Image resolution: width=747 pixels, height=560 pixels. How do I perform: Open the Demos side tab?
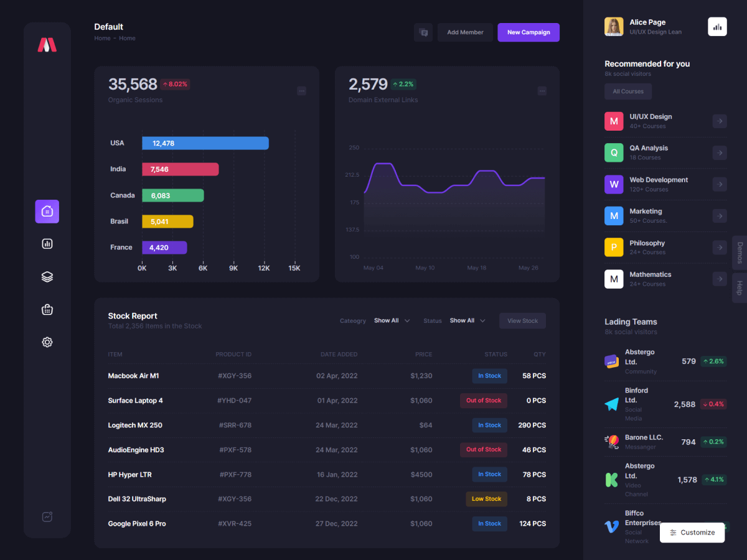pyautogui.click(x=740, y=253)
